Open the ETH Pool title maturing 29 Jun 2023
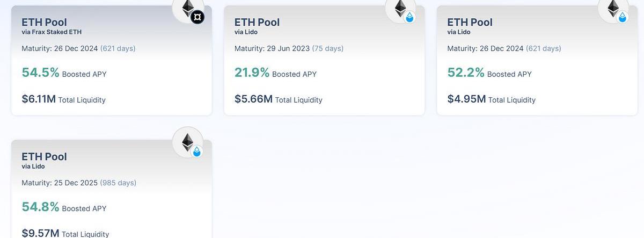The height and width of the screenshot is (238, 644). pos(257,22)
